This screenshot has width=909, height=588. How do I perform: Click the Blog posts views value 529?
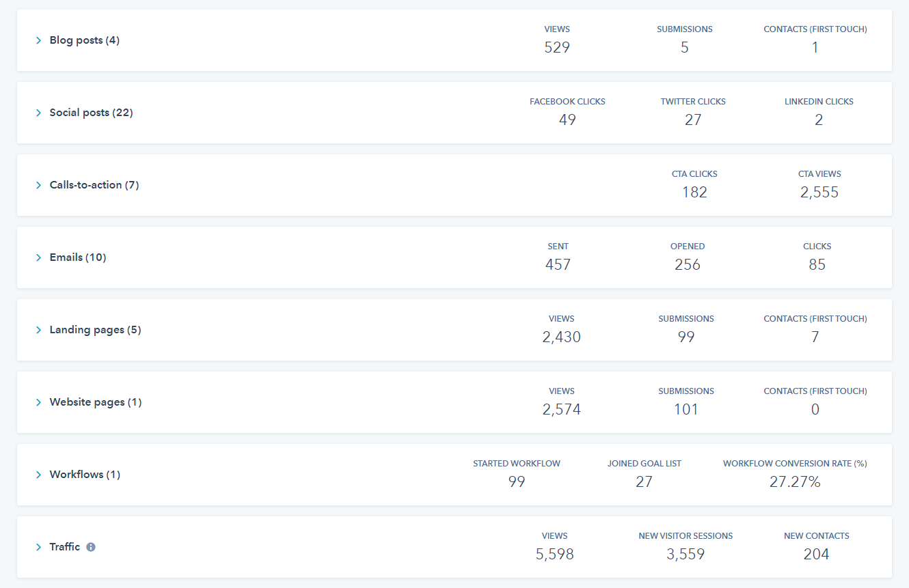click(x=557, y=48)
